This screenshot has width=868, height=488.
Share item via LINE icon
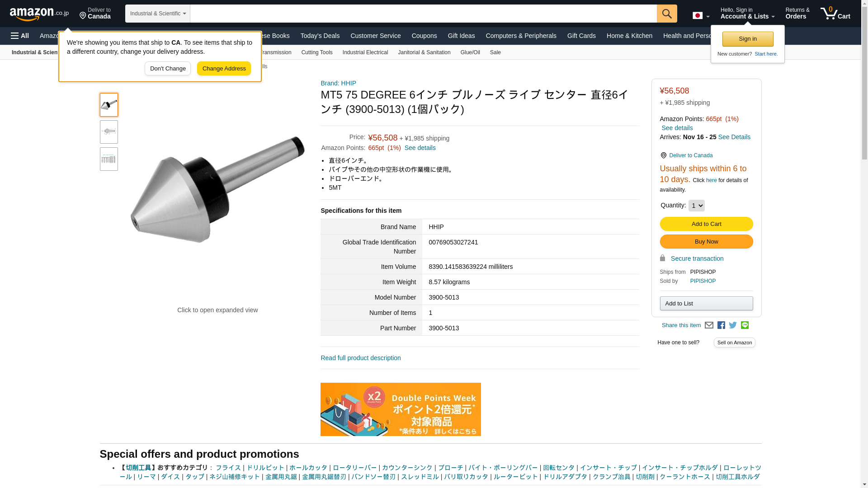tap(745, 325)
